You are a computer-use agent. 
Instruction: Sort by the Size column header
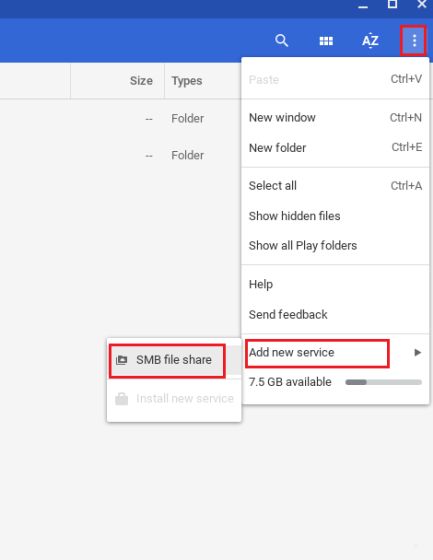pyautogui.click(x=141, y=81)
